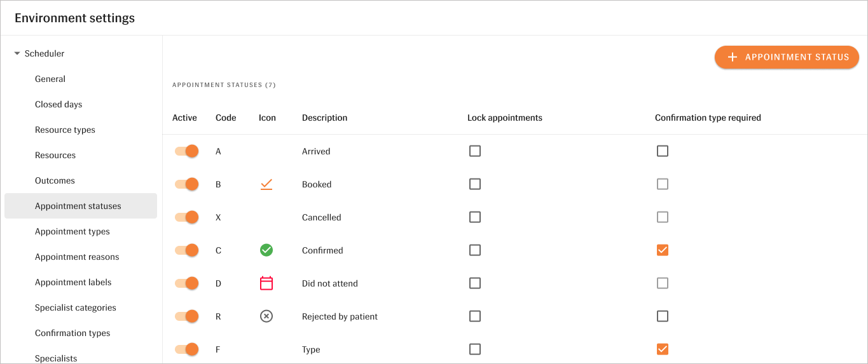
Task: Click the Add Appointment Status button
Action: [x=787, y=57]
